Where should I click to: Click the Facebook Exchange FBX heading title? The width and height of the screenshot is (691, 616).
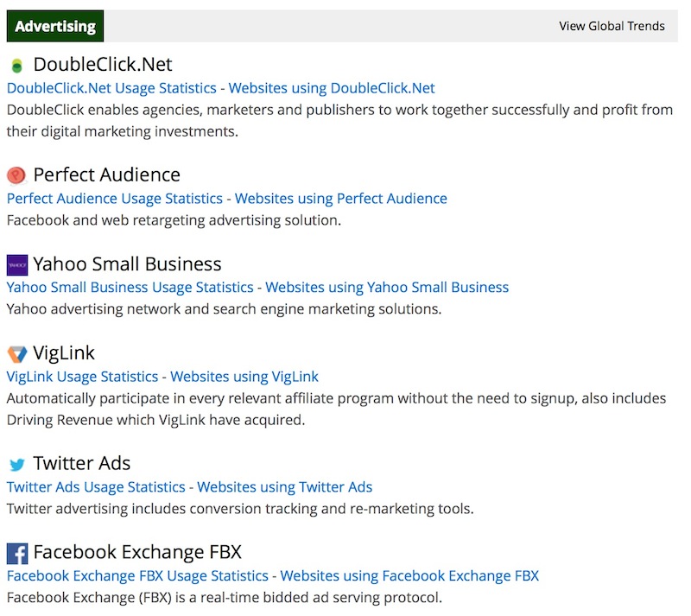137,553
